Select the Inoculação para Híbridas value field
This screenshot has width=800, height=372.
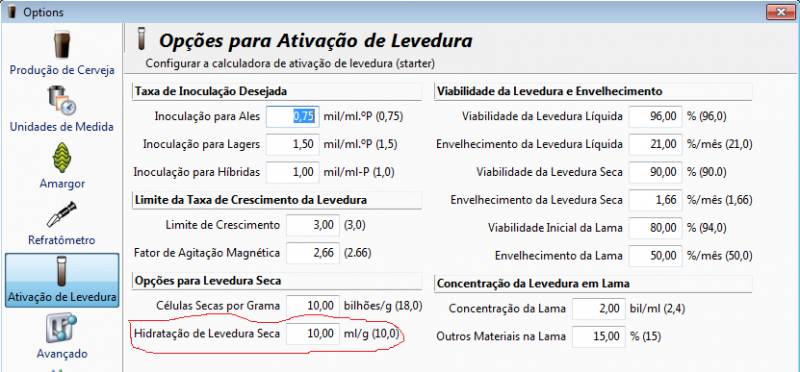coord(293,172)
